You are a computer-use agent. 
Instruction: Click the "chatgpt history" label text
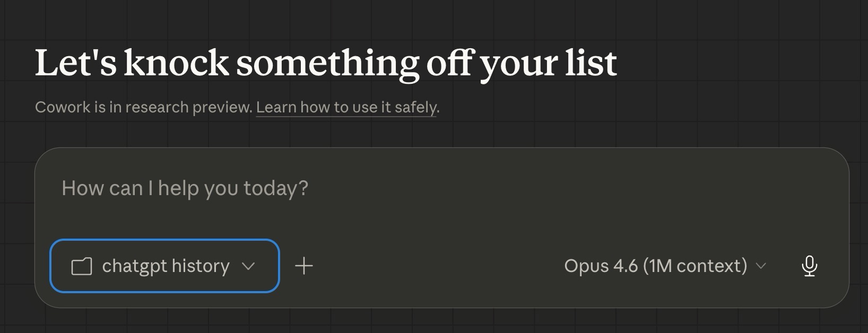coord(166,266)
